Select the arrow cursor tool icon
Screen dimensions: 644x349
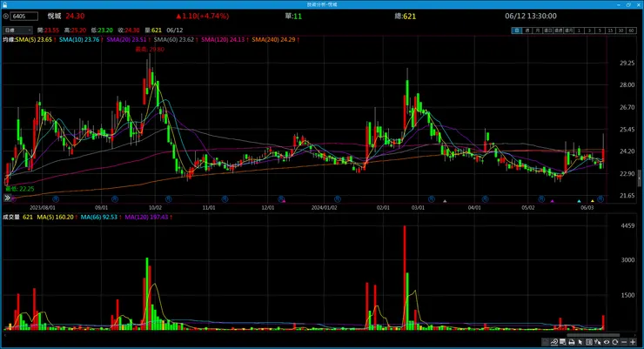coord(580,342)
